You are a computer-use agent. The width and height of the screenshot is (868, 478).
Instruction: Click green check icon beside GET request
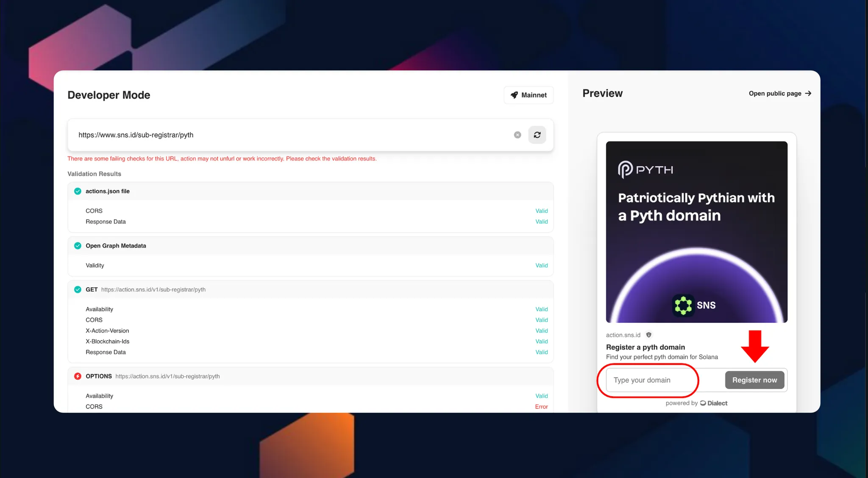click(x=78, y=289)
